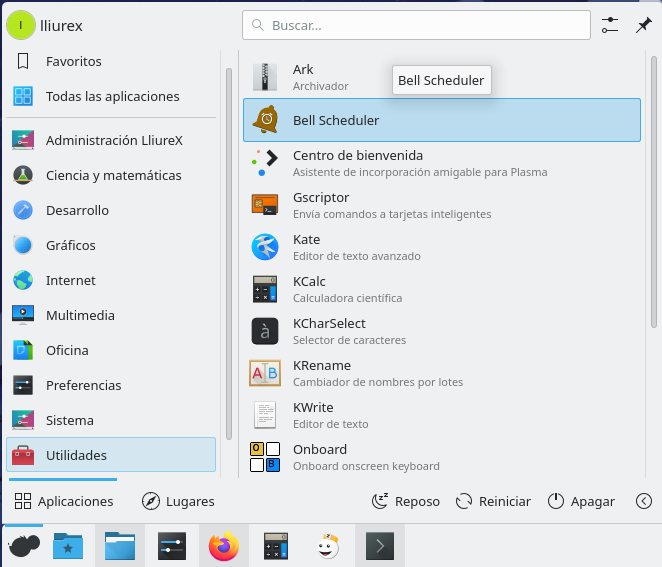Click the Firefox icon in the taskbar
The width and height of the screenshot is (662, 567).
tap(224, 546)
